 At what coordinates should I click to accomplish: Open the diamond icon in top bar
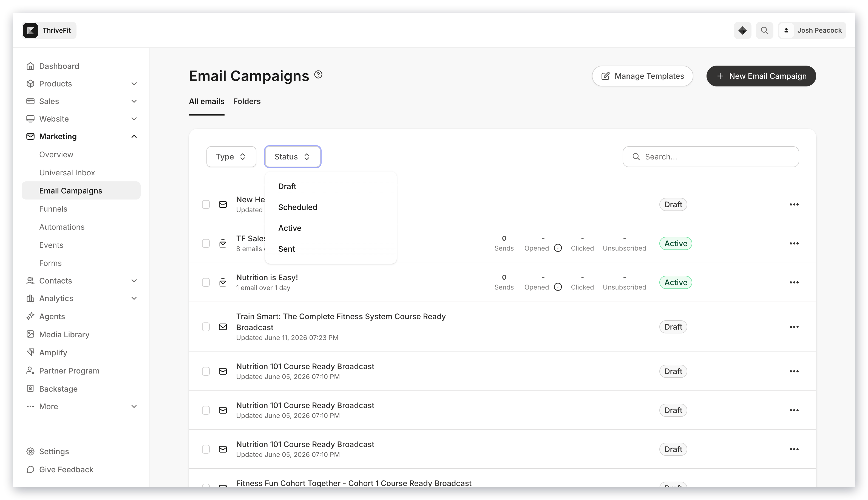[742, 30]
